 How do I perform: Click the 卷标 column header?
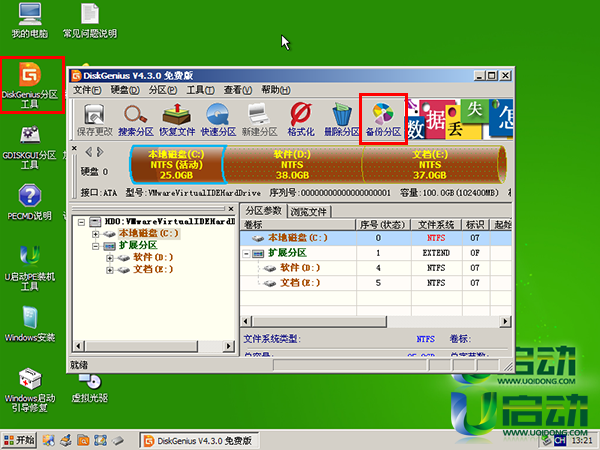click(298, 225)
